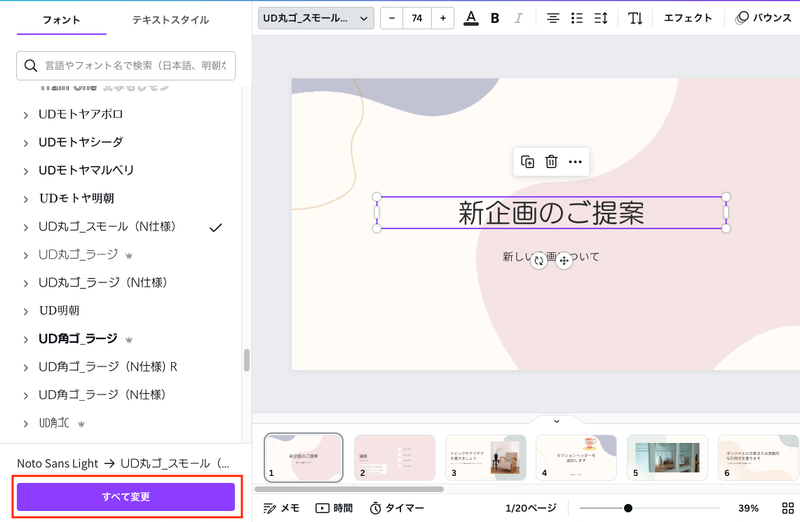800x522 pixels.
Task: Select page 6 thumbnail
Action: pos(758,458)
